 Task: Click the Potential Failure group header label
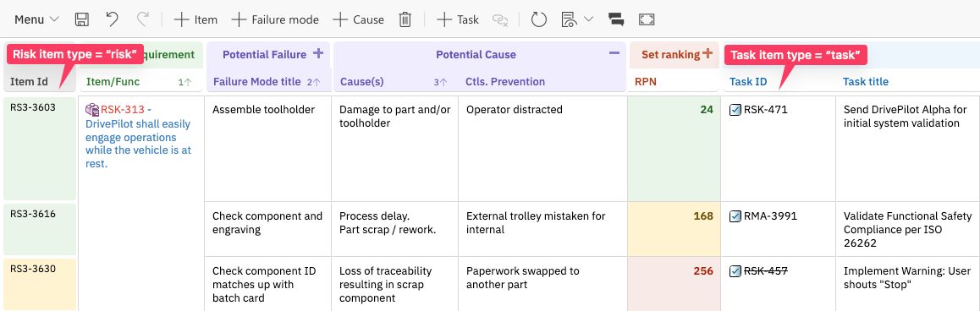(264, 54)
